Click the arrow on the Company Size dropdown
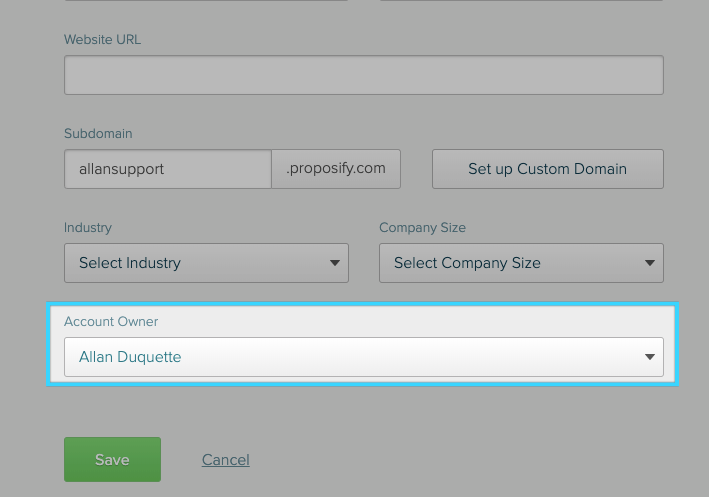 [649, 263]
